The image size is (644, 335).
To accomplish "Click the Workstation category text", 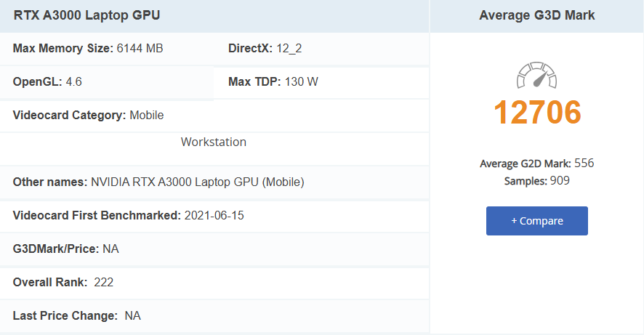I will point(214,142).
